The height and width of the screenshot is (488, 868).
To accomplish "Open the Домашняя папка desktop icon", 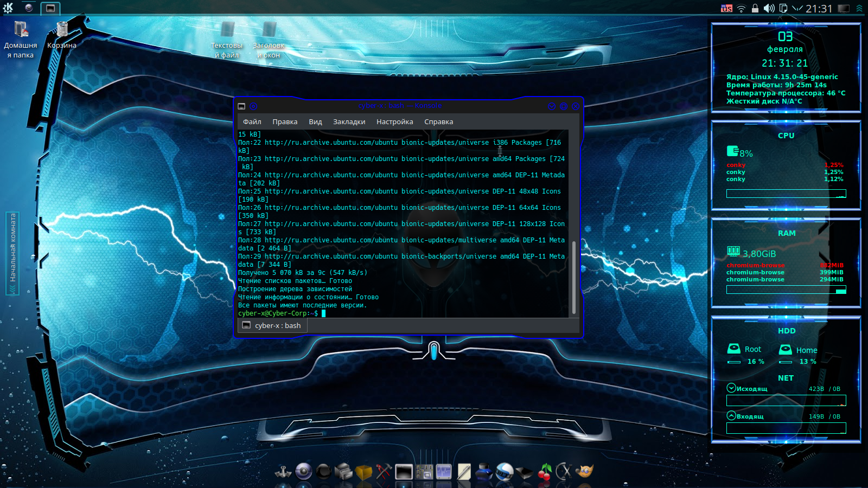I will click(21, 39).
